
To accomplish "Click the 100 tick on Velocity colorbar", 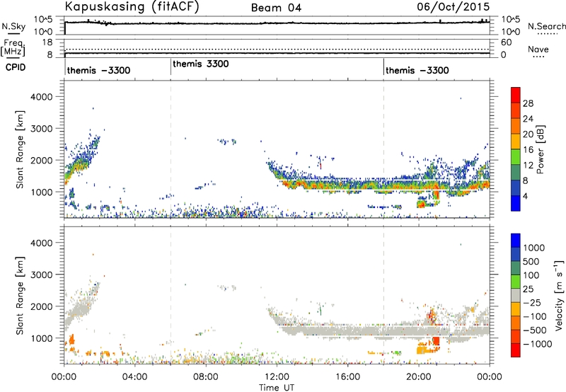I will tap(531, 275).
